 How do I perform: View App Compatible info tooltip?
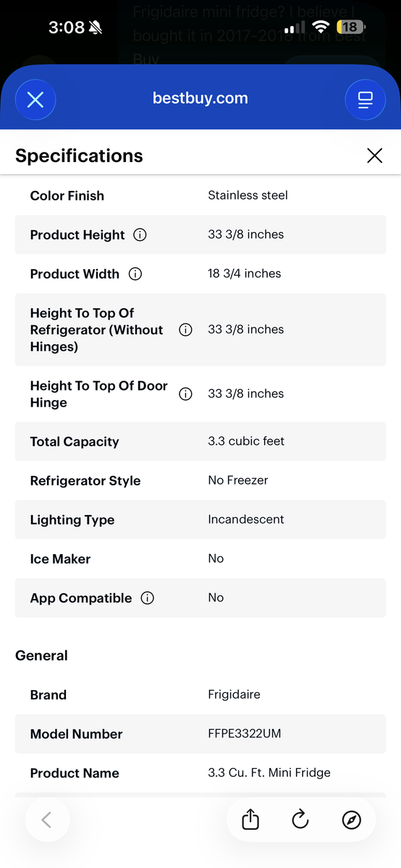(148, 598)
